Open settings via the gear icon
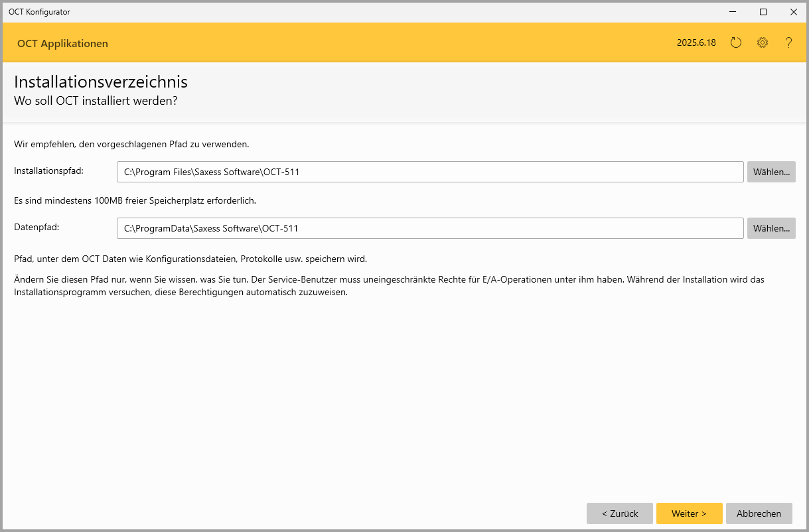This screenshot has height=532, width=809. pyautogui.click(x=762, y=43)
